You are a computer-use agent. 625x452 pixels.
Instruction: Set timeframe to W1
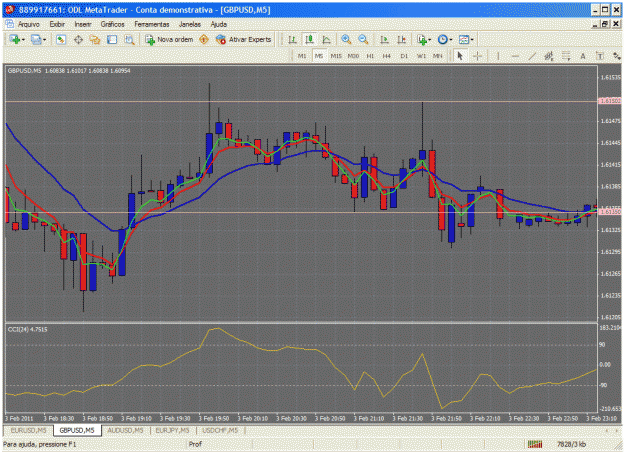[421, 56]
